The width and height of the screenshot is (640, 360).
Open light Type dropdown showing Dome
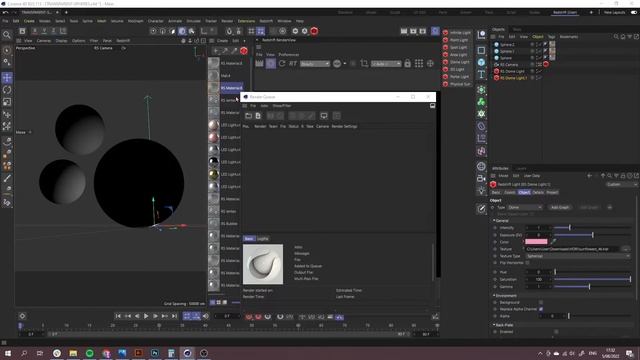pos(525,207)
